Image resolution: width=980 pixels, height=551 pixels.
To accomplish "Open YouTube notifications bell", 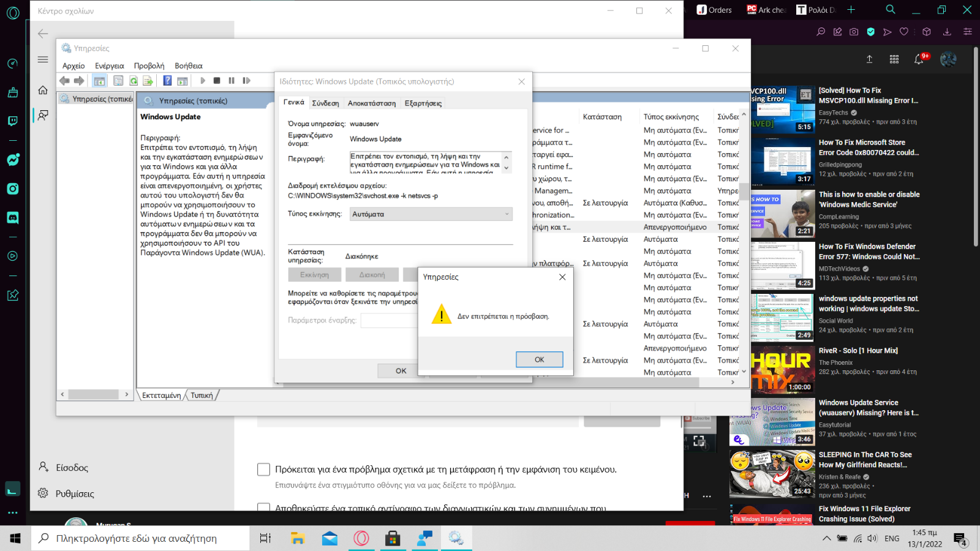I will [x=919, y=59].
